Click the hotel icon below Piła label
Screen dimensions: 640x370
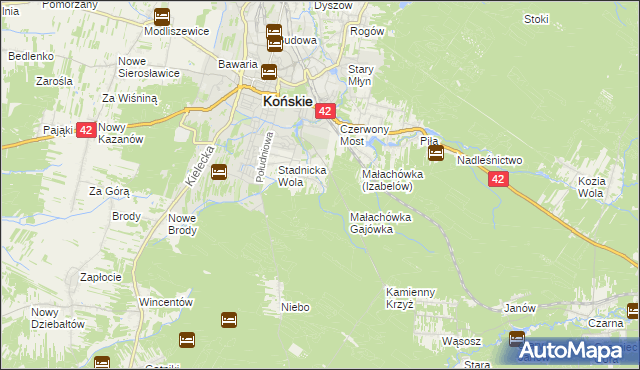tap(436, 153)
